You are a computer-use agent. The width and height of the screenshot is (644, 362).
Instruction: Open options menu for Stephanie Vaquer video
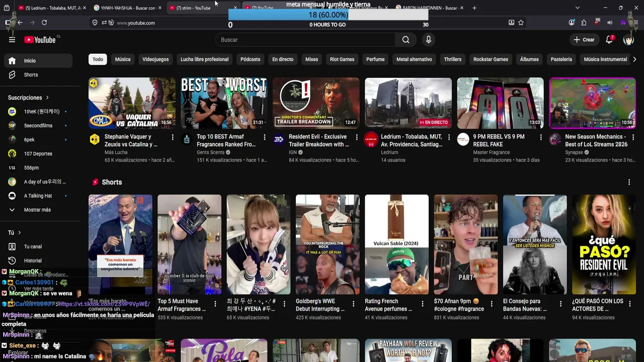[173, 137]
